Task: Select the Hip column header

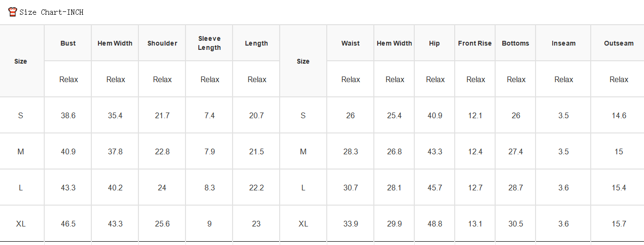Action: (434, 43)
